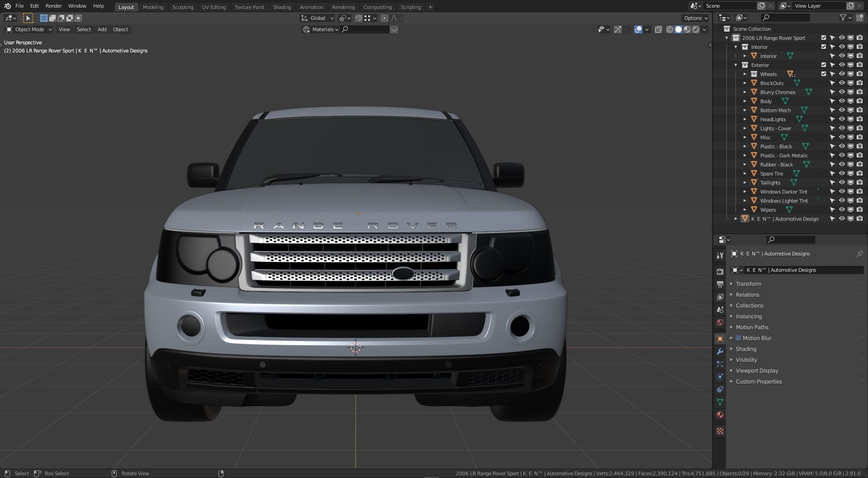868x478 pixels.
Task: Open the shading options dropdown arrow
Action: pyautogui.click(x=704, y=29)
